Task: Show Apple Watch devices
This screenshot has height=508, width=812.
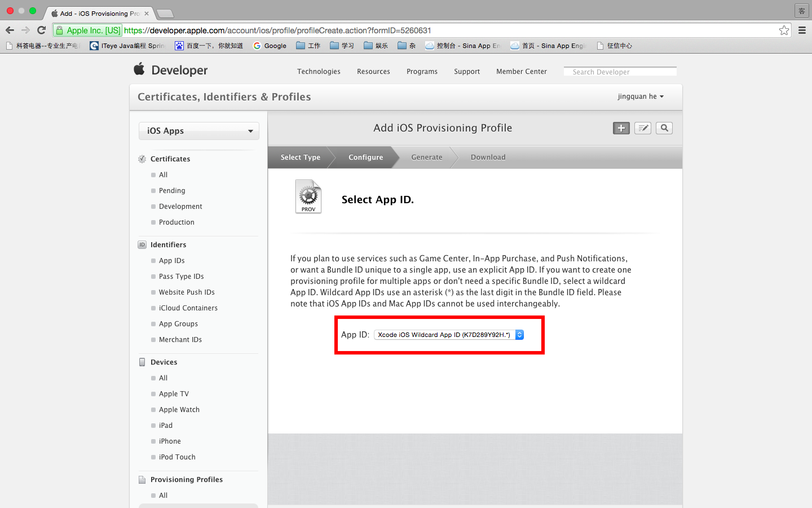Action: pos(179,410)
